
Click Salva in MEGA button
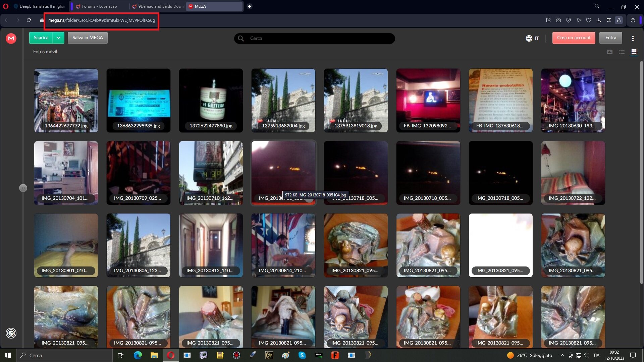click(88, 38)
